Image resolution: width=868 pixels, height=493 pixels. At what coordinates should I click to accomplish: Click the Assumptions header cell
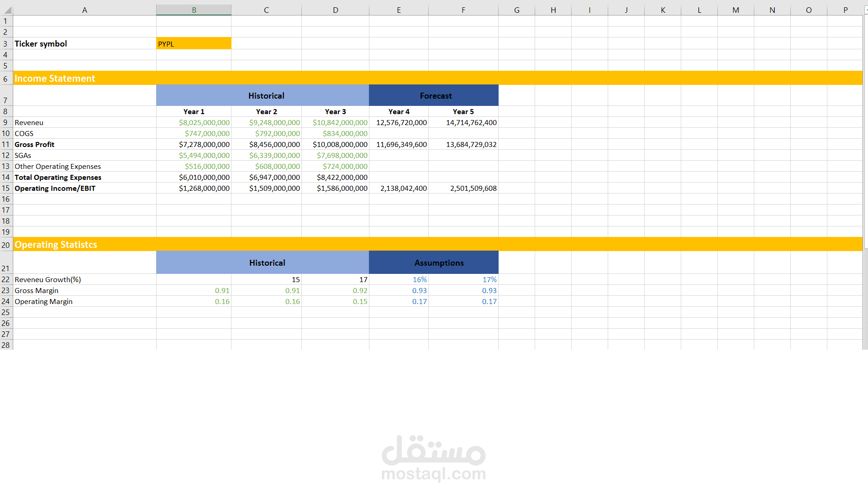pos(434,262)
